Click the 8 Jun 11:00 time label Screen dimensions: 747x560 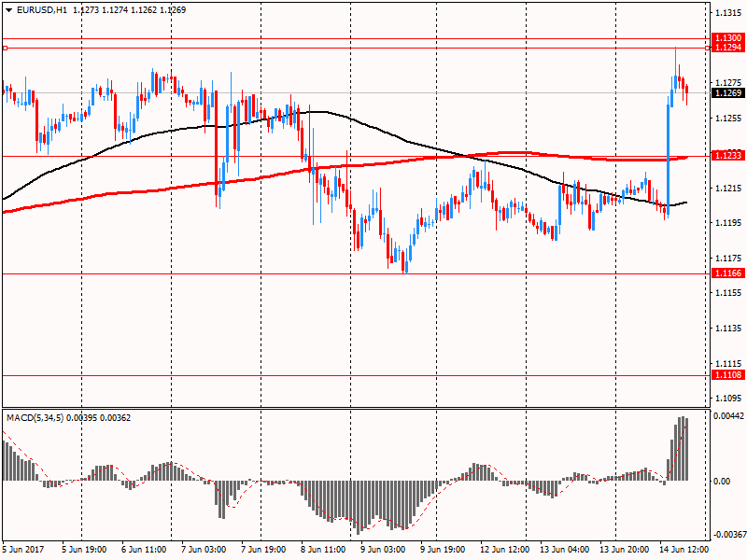323,550
